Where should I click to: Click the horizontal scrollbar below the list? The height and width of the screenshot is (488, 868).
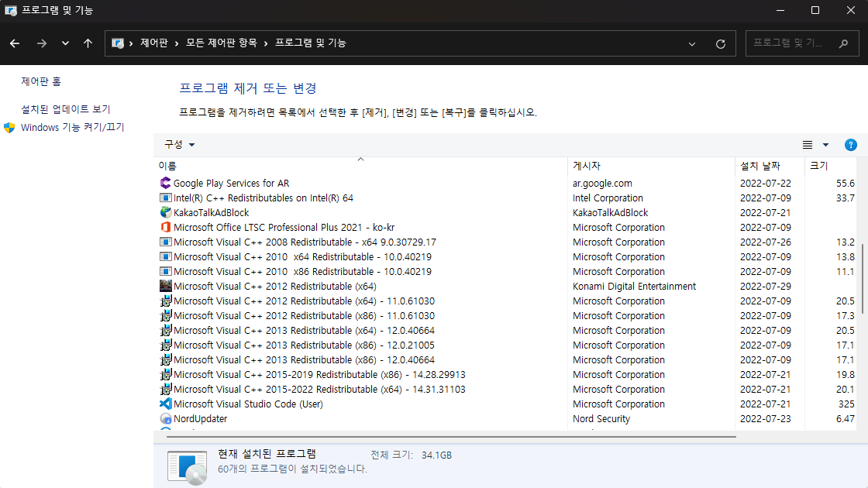click(x=451, y=437)
